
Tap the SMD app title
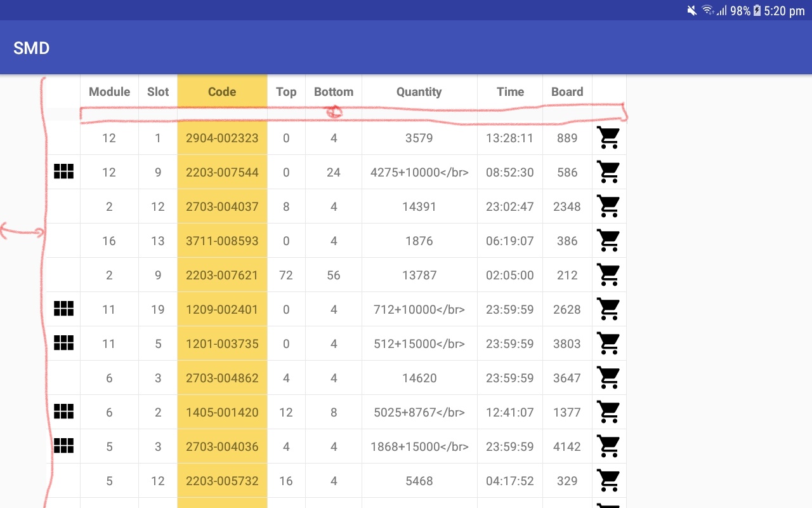pyautogui.click(x=31, y=48)
